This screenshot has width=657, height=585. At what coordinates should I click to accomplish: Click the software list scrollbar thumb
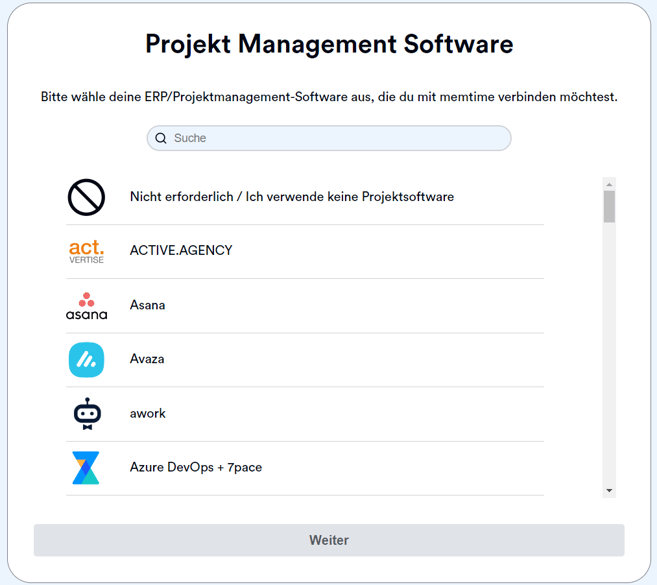[609, 207]
